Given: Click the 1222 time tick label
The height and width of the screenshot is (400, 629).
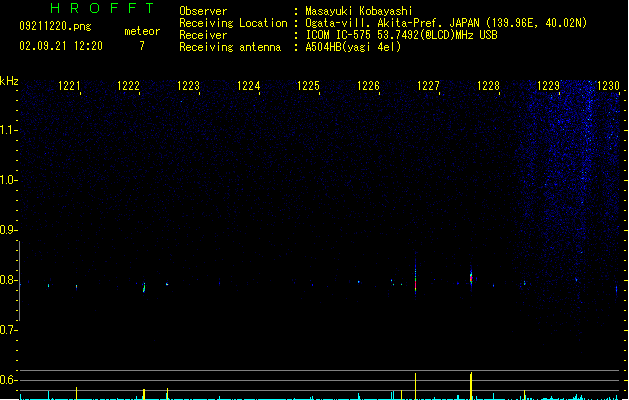Looking at the screenshot, I should click(128, 86).
